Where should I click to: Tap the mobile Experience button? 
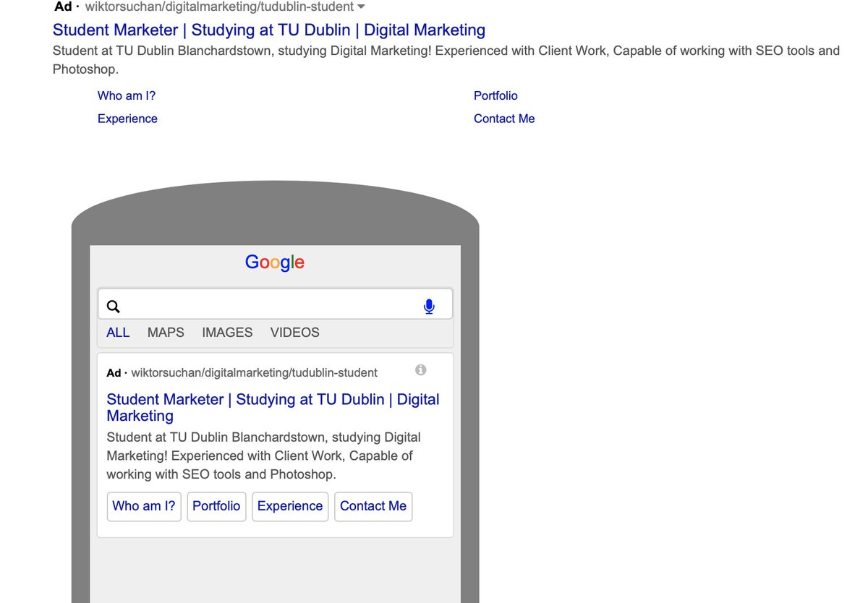(290, 506)
